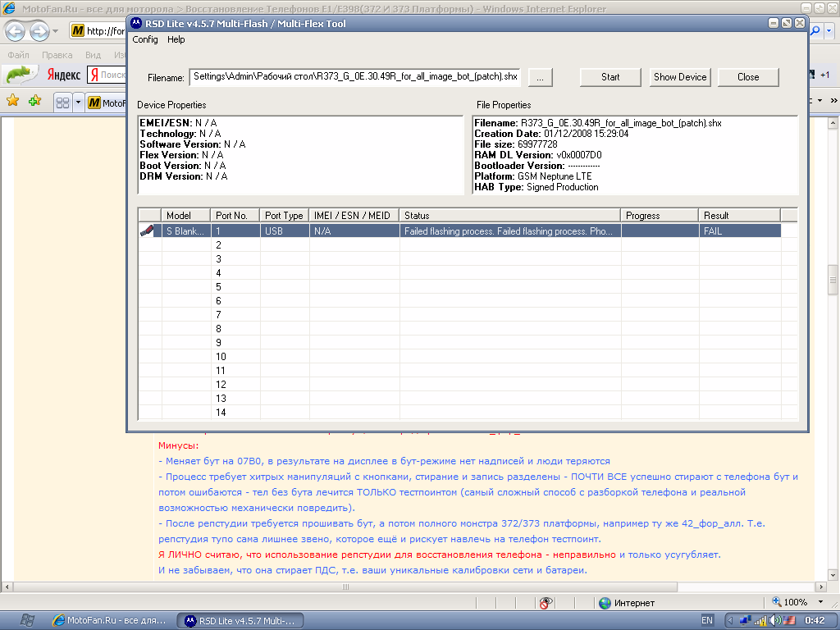Click the Интернет zone globe icon
Viewport: 840px width, 630px height.
(x=605, y=603)
